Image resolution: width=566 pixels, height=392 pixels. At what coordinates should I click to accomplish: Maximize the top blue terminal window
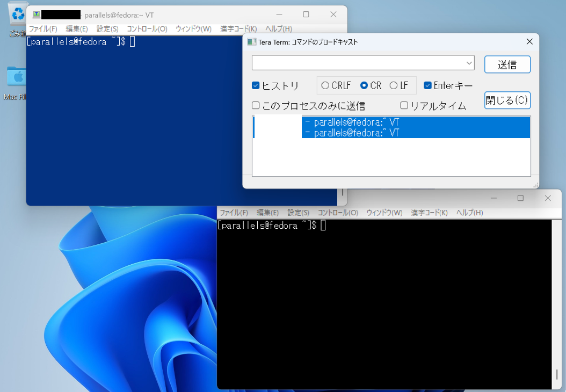(306, 14)
